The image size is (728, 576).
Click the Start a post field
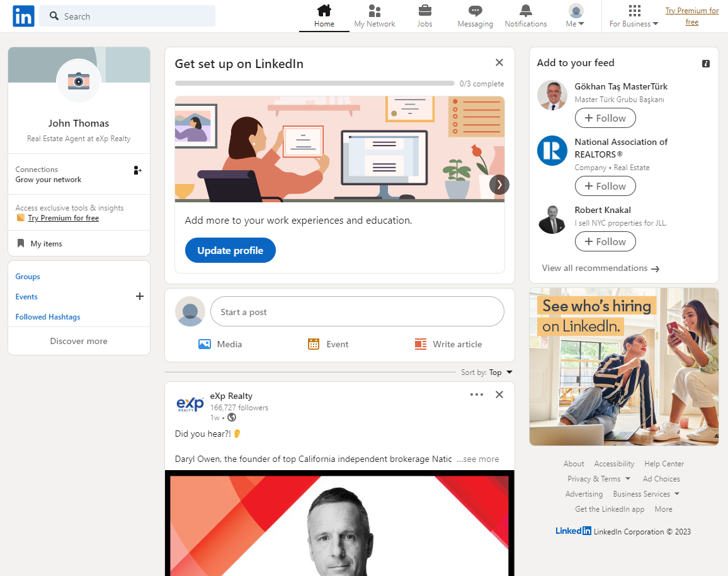click(356, 312)
